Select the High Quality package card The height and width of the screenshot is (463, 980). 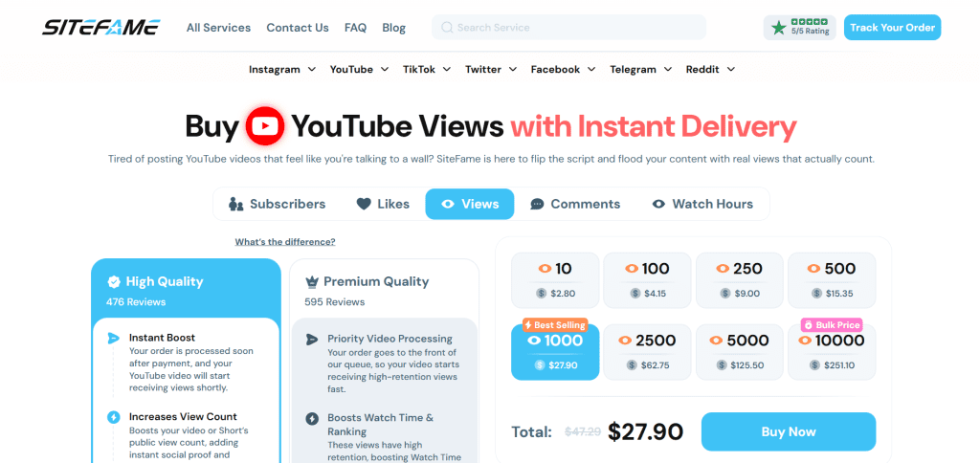tap(187, 361)
